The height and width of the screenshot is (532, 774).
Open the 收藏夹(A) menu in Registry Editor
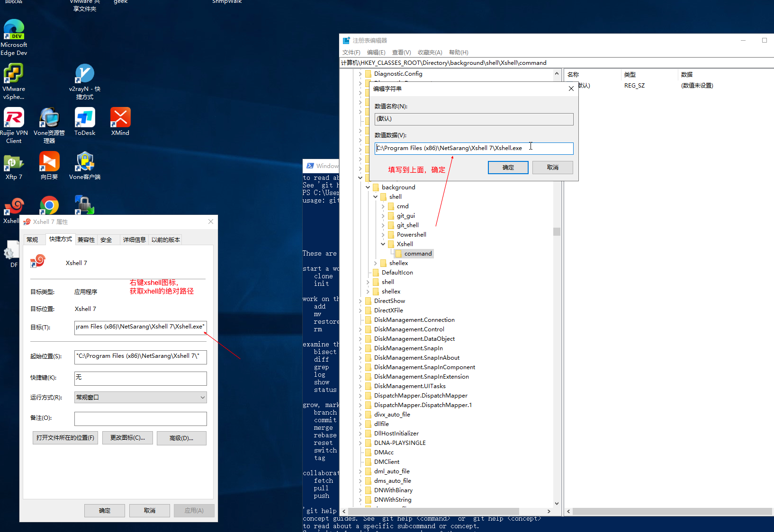430,53
